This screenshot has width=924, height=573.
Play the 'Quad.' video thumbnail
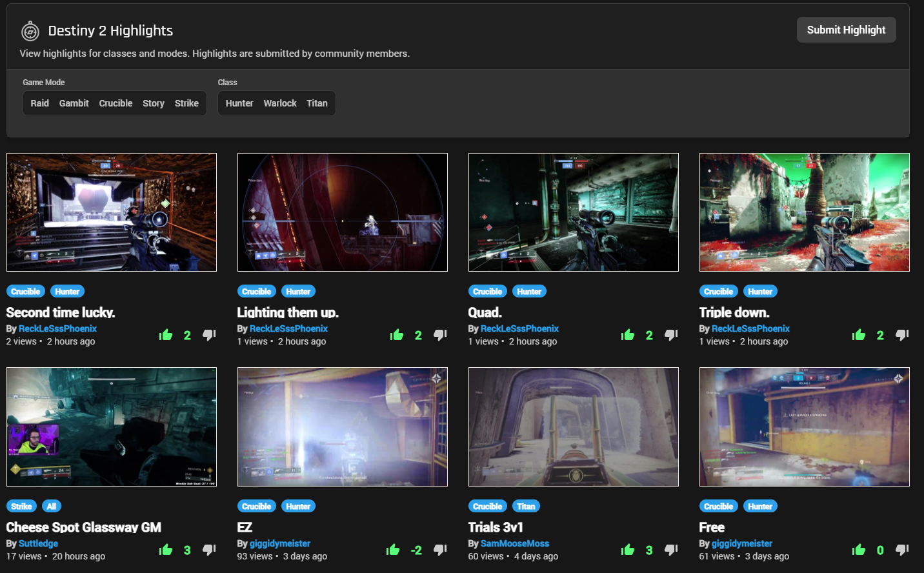(574, 212)
